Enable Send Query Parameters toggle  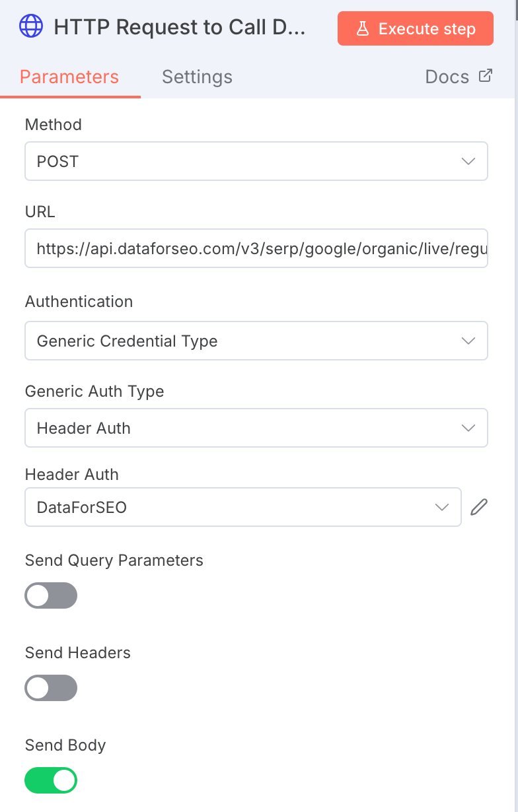pos(51,595)
